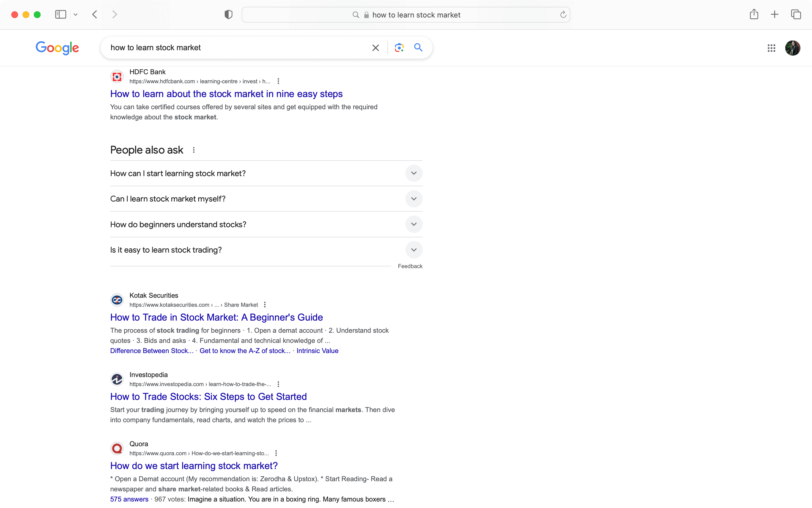The image size is (812, 508).
Task: Open more options dots for Kotak Securities result
Action: click(265, 305)
